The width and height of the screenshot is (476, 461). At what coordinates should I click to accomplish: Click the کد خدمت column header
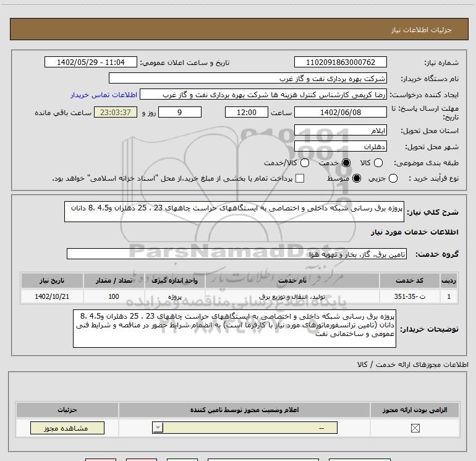pos(409,280)
